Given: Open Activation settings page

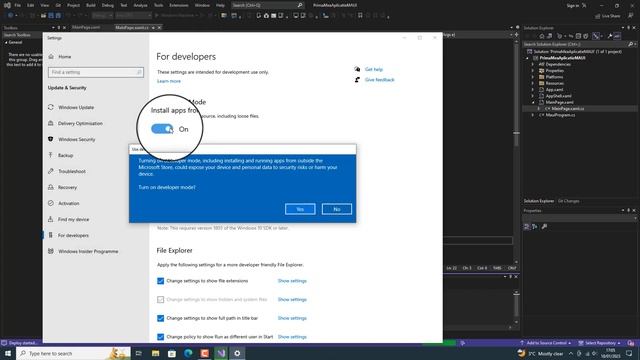Looking at the screenshot, I should point(69,203).
